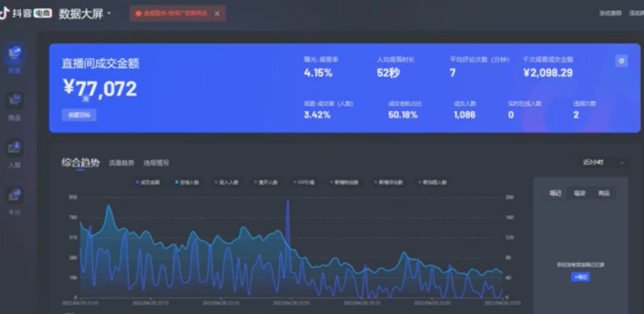Switch to the 违规情况 tab
Viewport: 644px width, 314px height.
(x=156, y=164)
